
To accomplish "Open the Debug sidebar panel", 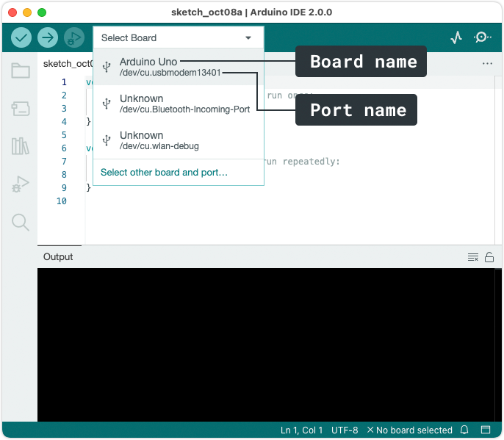I will 21,184.
